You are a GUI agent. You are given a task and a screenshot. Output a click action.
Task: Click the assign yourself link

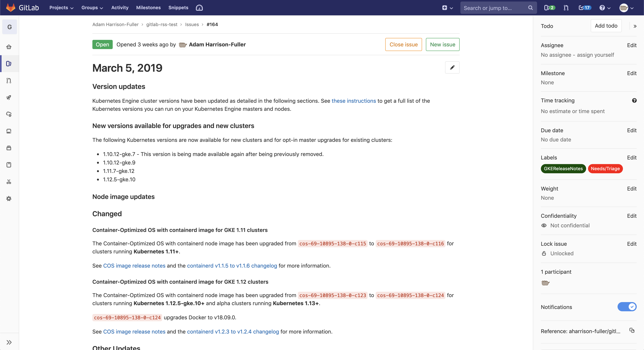pyautogui.click(x=595, y=55)
